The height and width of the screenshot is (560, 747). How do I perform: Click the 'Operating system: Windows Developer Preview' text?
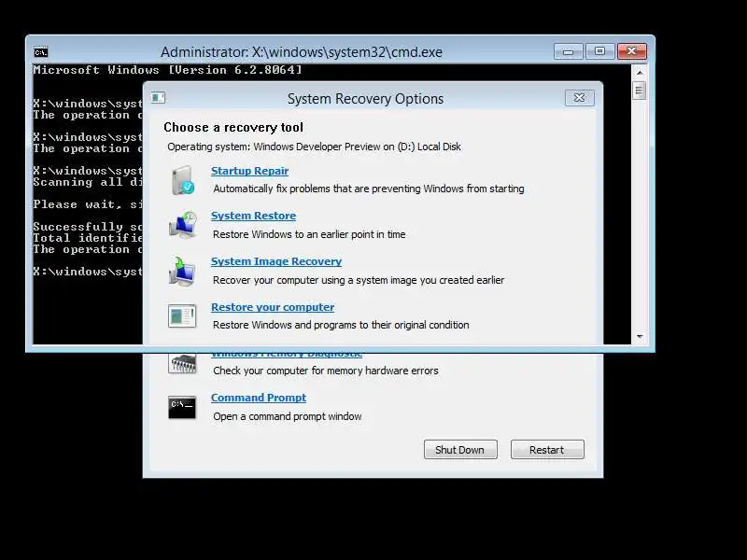pos(314,147)
